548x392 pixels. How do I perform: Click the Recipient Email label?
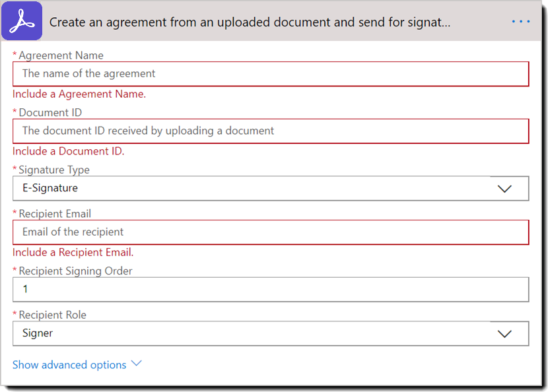tap(55, 214)
